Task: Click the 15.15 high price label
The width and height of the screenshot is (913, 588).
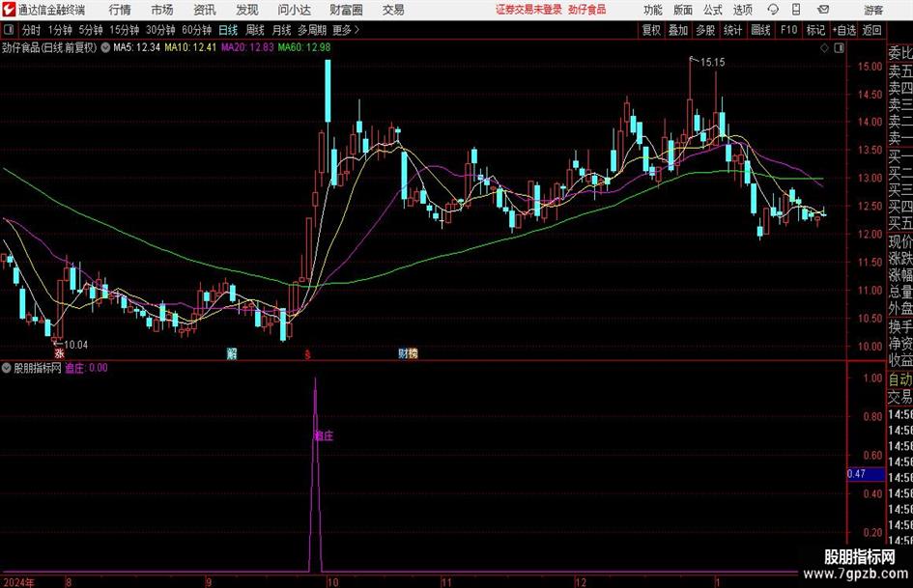Action: click(x=712, y=63)
